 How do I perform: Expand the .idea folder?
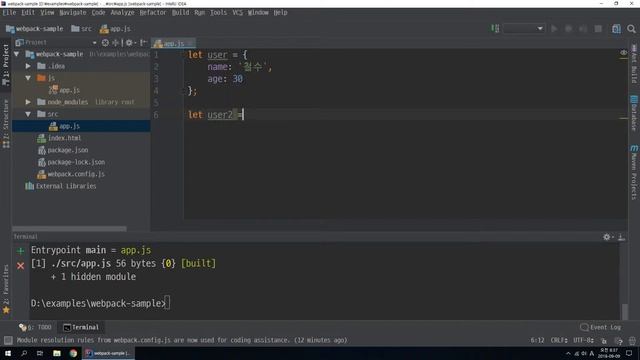click(28, 66)
